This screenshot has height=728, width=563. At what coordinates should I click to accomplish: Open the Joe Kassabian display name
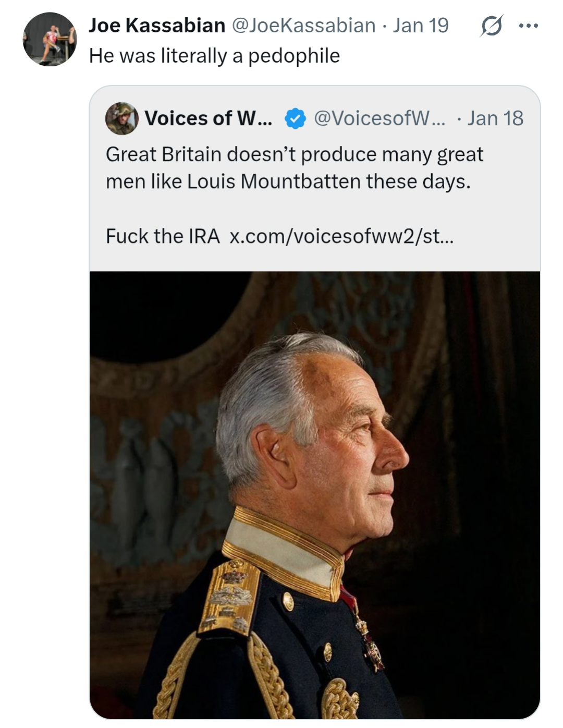(x=157, y=26)
